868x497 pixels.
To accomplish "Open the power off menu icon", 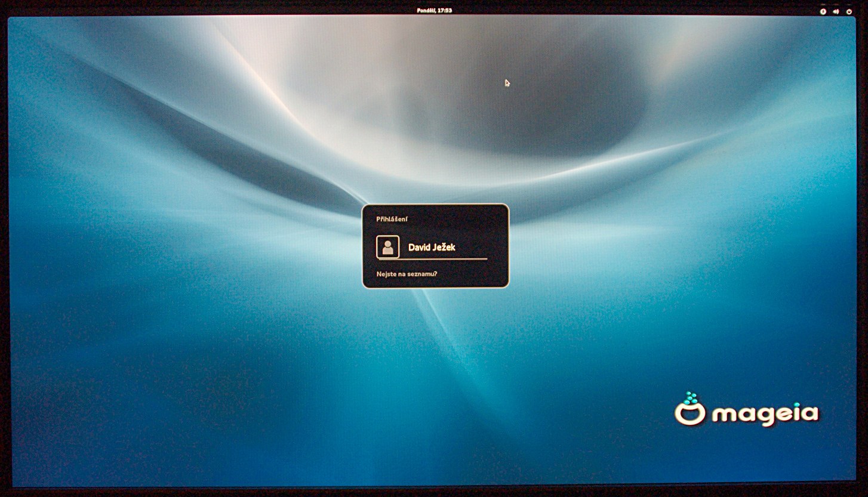I will click(849, 11).
